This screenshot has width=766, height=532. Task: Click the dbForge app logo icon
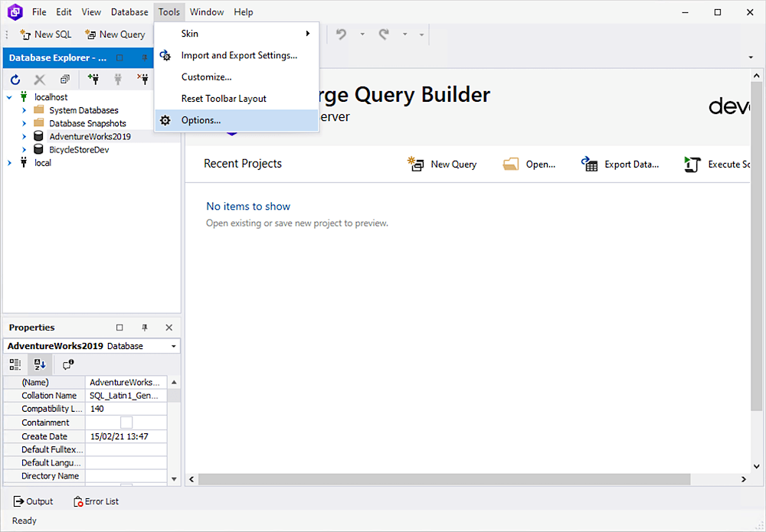point(15,11)
